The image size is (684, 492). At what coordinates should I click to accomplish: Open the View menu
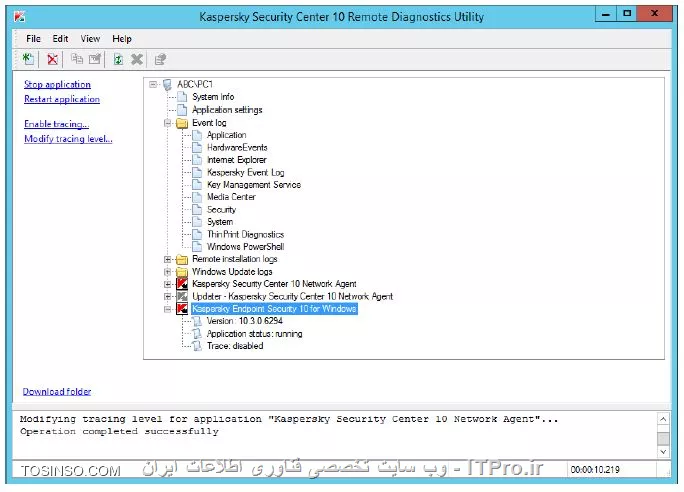pyautogui.click(x=90, y=39)
